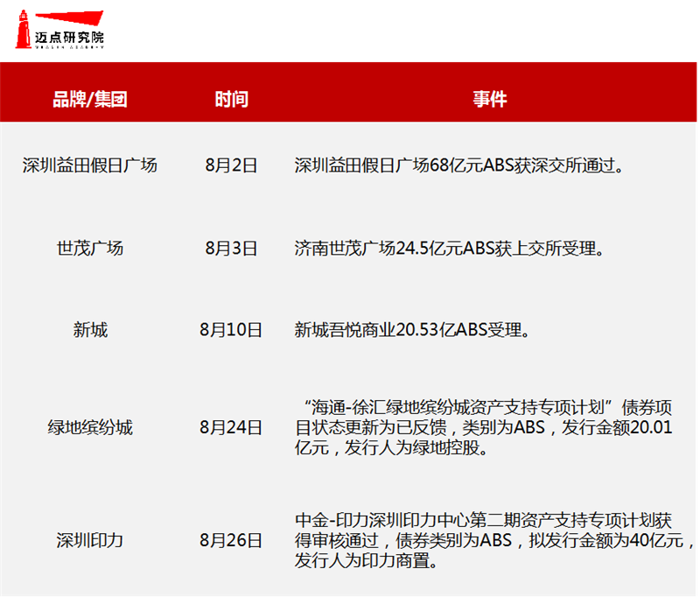
Task: Click the red lighthouse logo icon
Action: (x=25, y=30)
